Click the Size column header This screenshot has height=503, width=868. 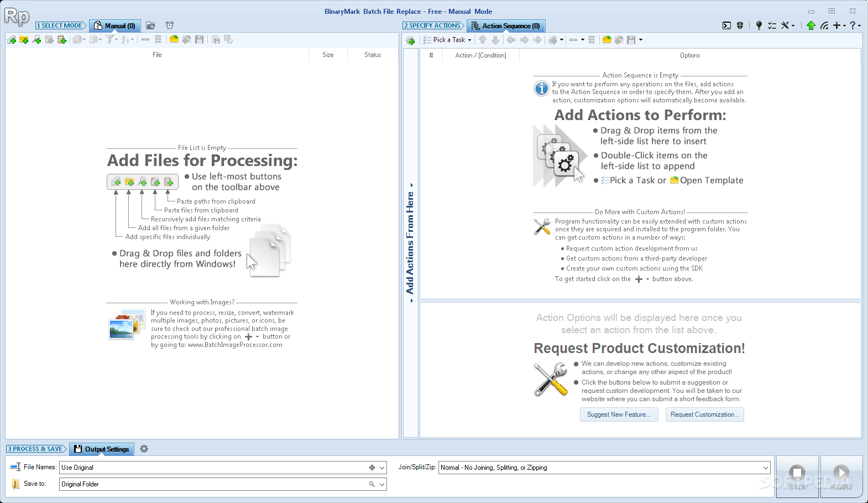pyautogui.click(x=328, y=55)
